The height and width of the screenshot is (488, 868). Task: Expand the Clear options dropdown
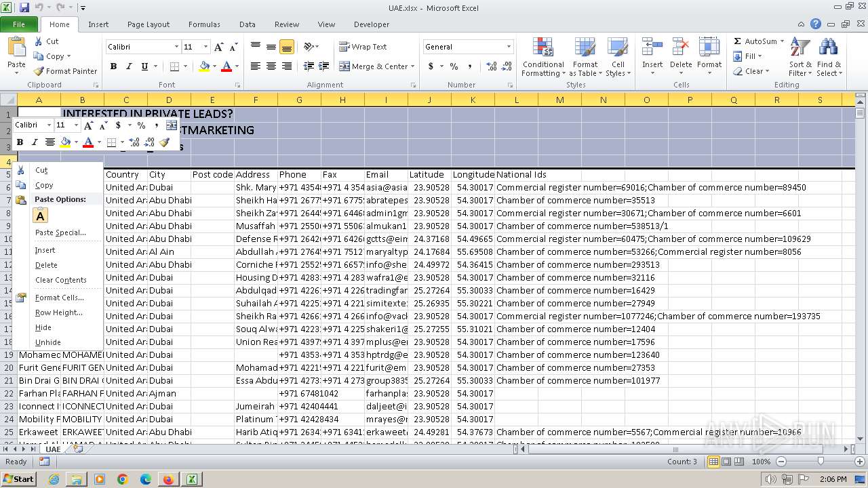[x=766, y=71]
